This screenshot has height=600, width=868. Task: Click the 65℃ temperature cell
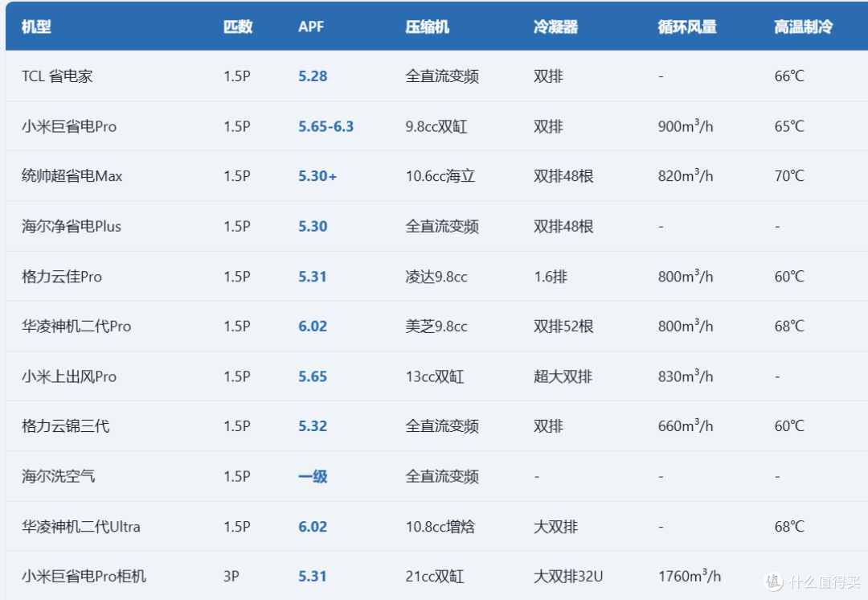pos(789,126)
